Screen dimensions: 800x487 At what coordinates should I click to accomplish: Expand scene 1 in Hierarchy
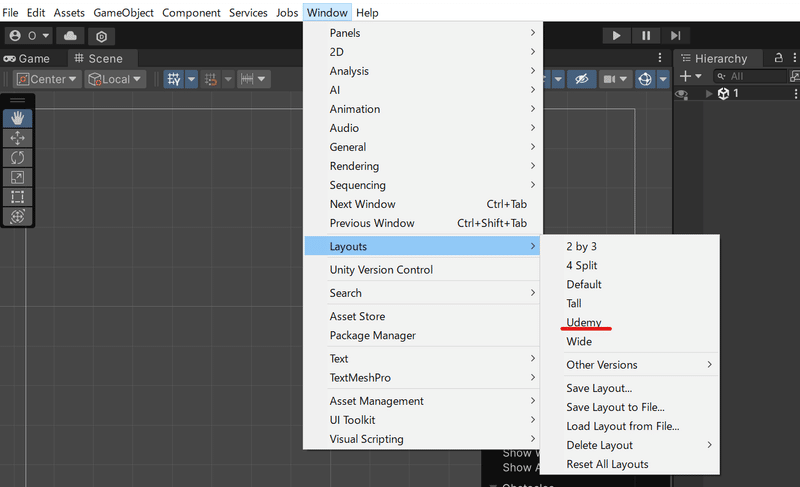click(709, 94)
